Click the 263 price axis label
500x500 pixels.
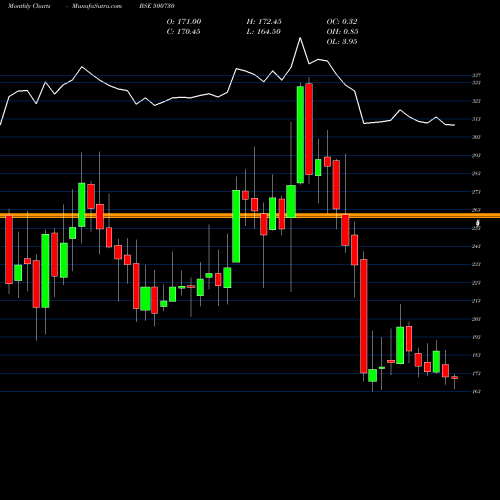[x=476, y=210]
